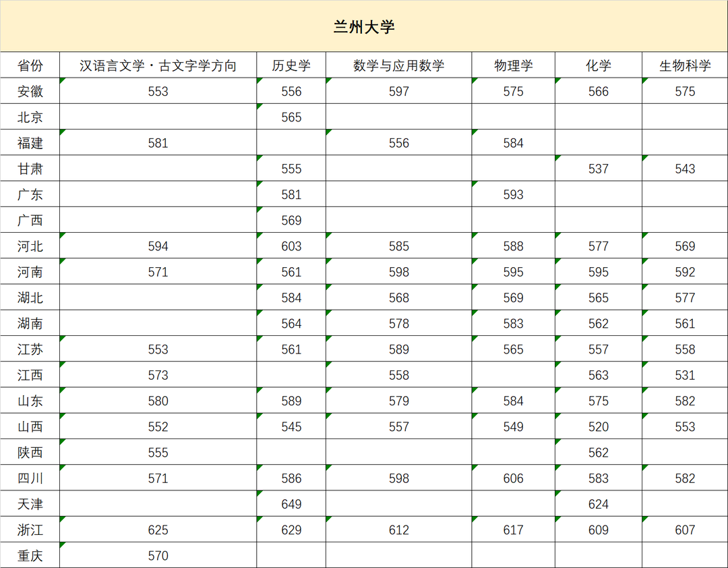Select 四川 物理学 score 606
The image size is (728, 568).
(513, 478)
